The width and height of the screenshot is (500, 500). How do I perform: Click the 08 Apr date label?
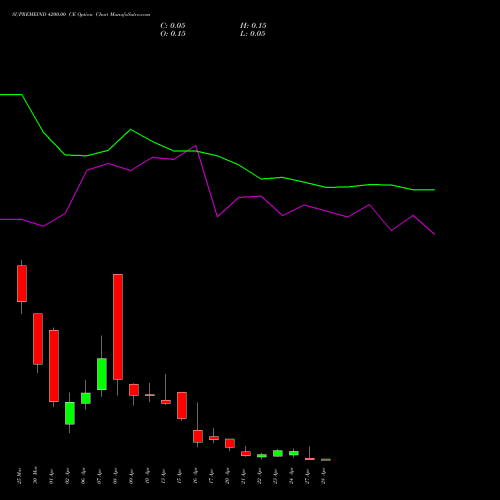(x=115, y=476)
